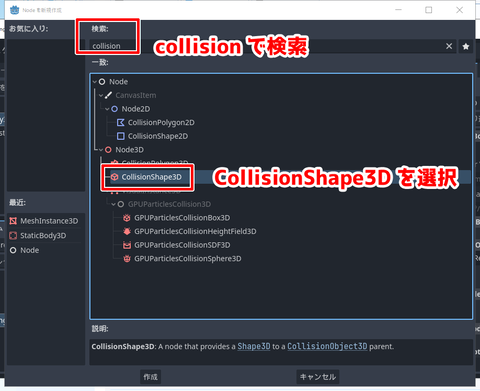
Task: Toggle favorite star for selected node
Action: (466, 46)
